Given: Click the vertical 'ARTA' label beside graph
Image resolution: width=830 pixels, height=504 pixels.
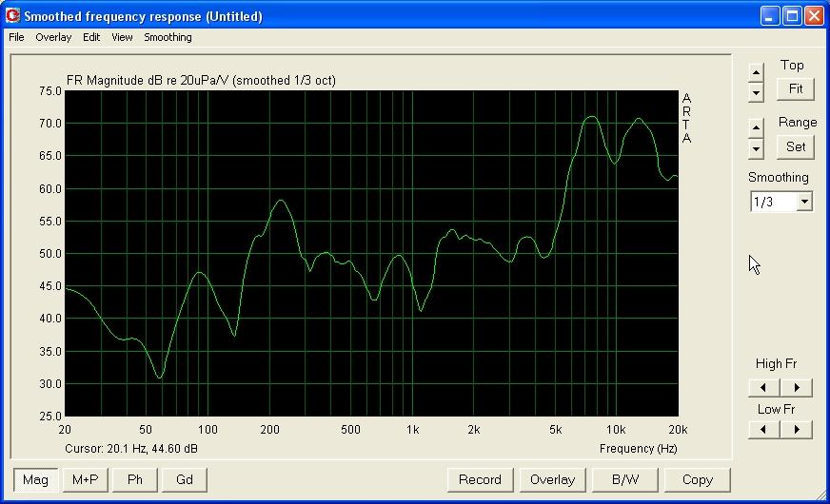Looking at the screenshot, I should pos(686,119).
